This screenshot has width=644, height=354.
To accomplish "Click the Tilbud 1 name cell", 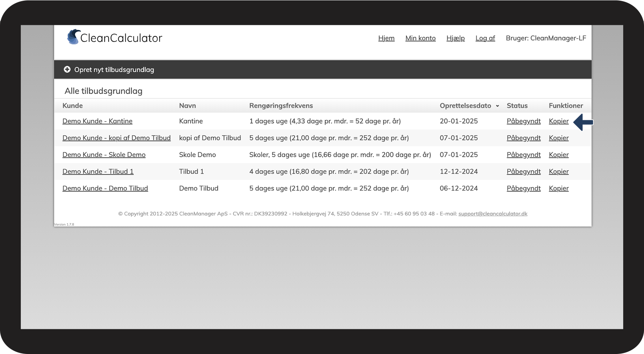I will pos(191,171).
